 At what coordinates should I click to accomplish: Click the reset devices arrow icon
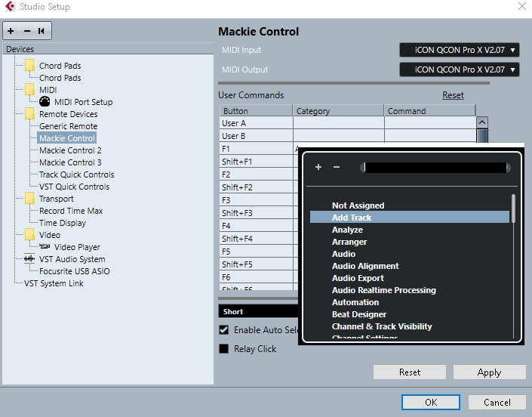click(x=42, y=31)
